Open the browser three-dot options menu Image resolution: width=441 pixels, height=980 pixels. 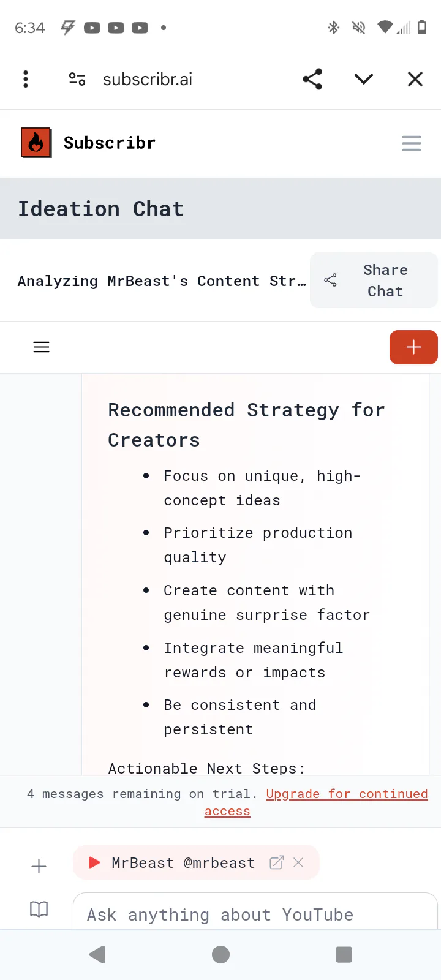coord(26,79)
